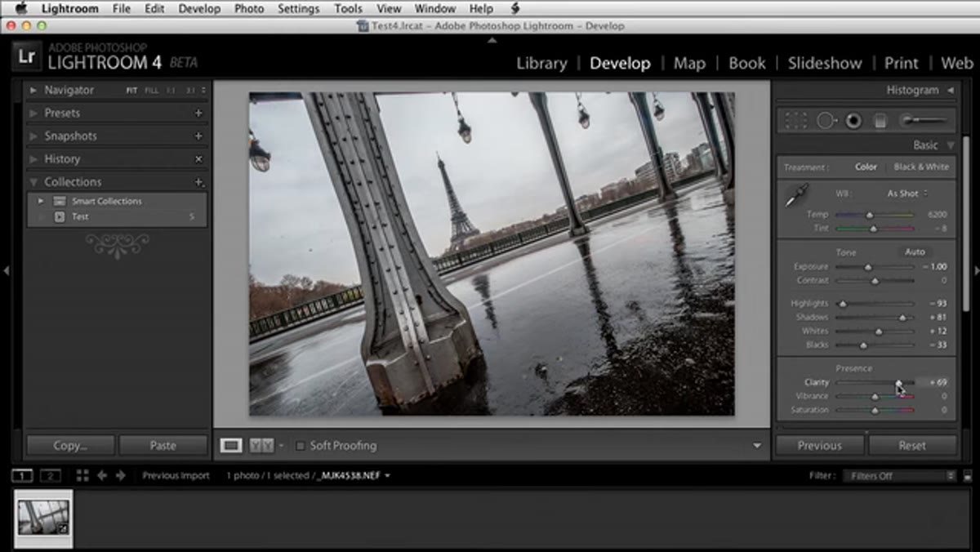Viewport: 980px width, 552px height.
Task: Toggle filter switch at filmstrip right end
Action: [x=968, y=475]
